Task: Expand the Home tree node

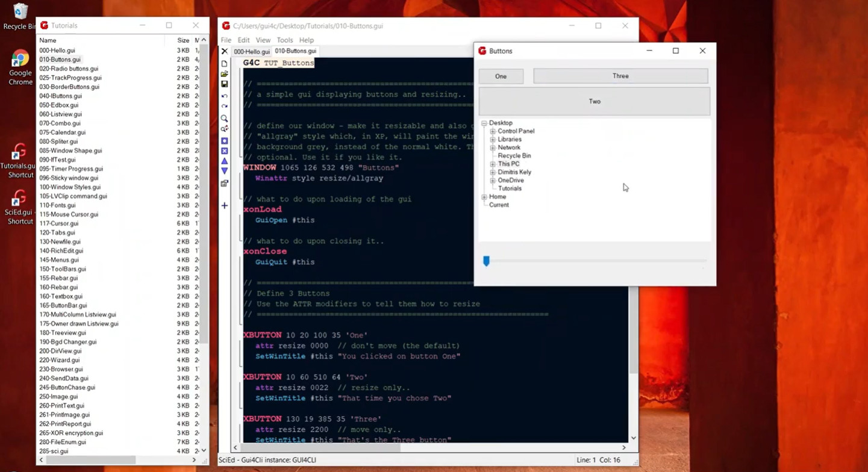Action: tap(484, 197)
